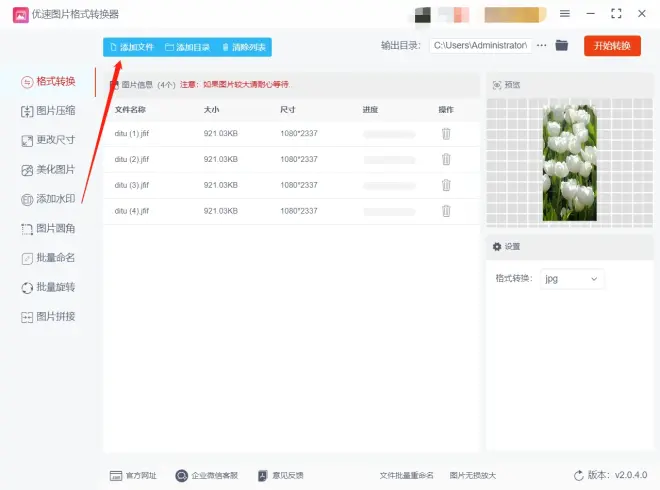660x490 pixels.
Task: Expand the 格式转换 jpg dropdown
Action: [x=572, y=279]
